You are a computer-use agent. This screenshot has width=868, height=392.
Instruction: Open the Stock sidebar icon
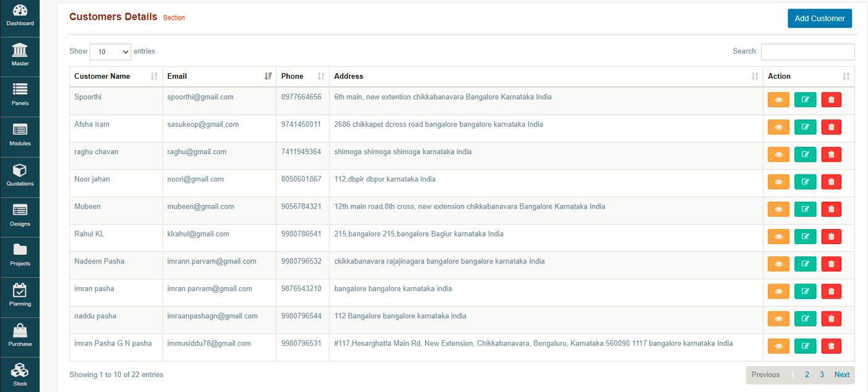20,375
